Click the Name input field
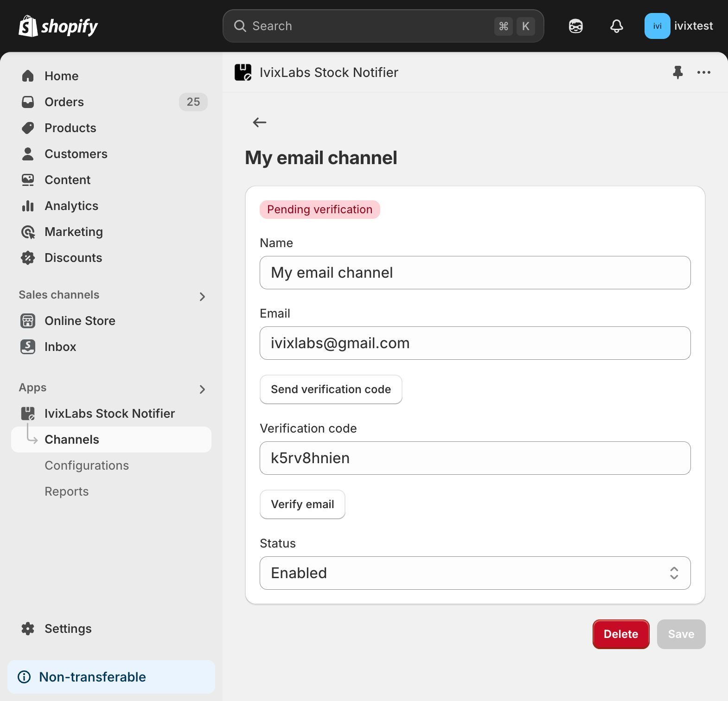728x701 pixels. (475, 273)
